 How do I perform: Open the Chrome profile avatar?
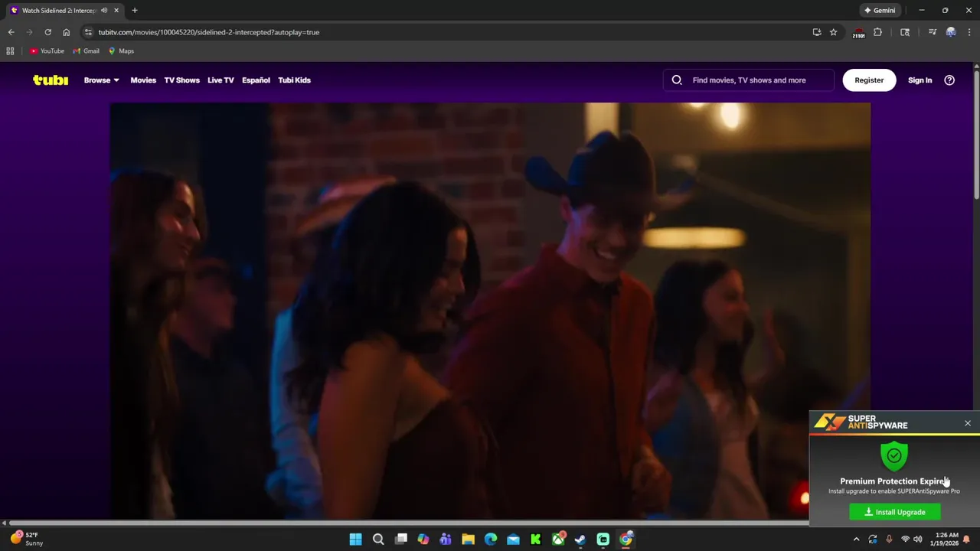951,32
